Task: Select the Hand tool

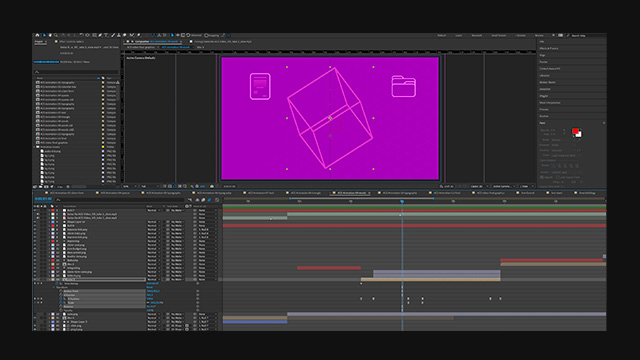Action: (50, 36)
